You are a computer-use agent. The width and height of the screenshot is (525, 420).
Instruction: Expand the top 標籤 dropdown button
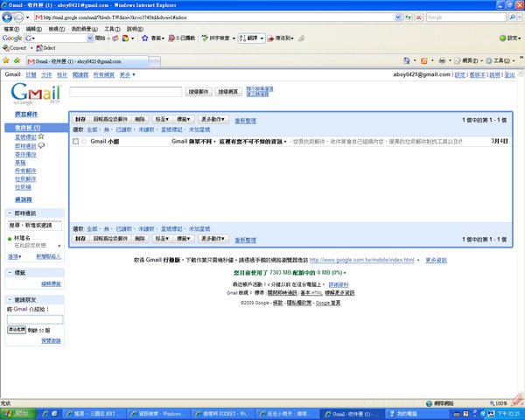point(184,119)
